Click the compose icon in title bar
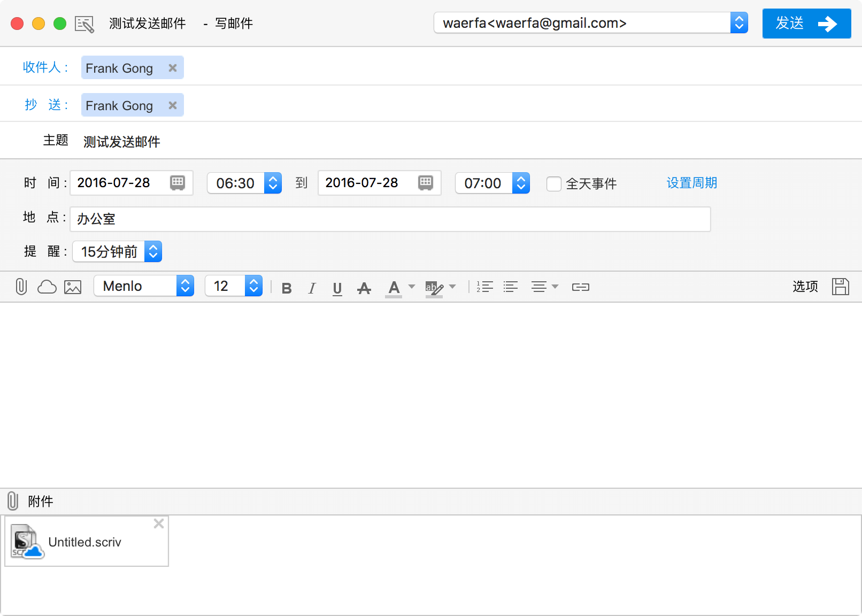 84,24
